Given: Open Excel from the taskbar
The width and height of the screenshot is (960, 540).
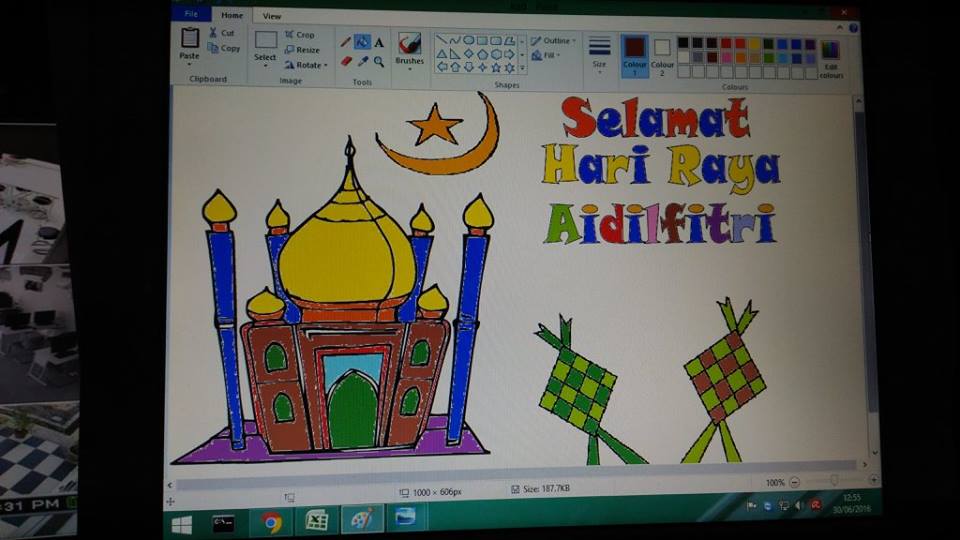Looking at the screenshot, I should point(317,521).
